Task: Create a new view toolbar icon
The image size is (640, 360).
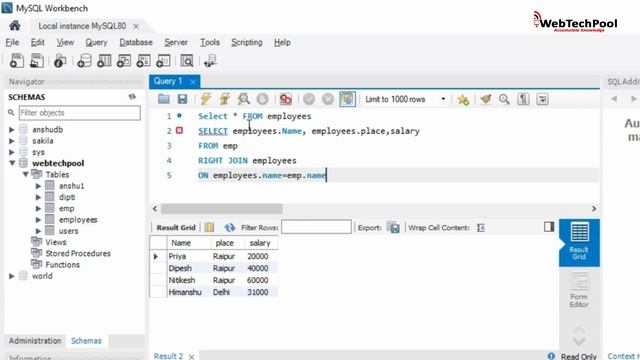Action: 124,61
